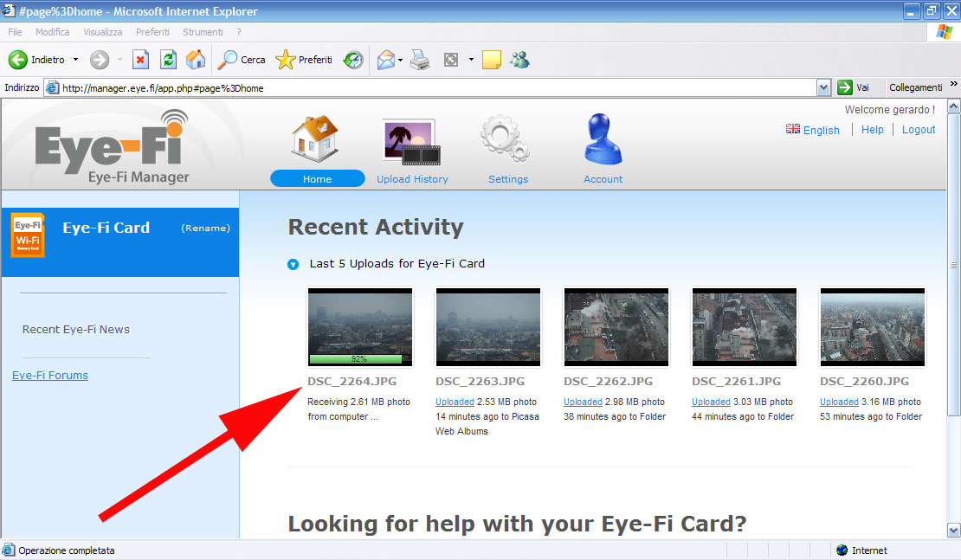Viewport: 961px width, 560px height.
Task: Click the orange Eye-Fi Wi-Fi card icon
Action: tap(29, 235)
